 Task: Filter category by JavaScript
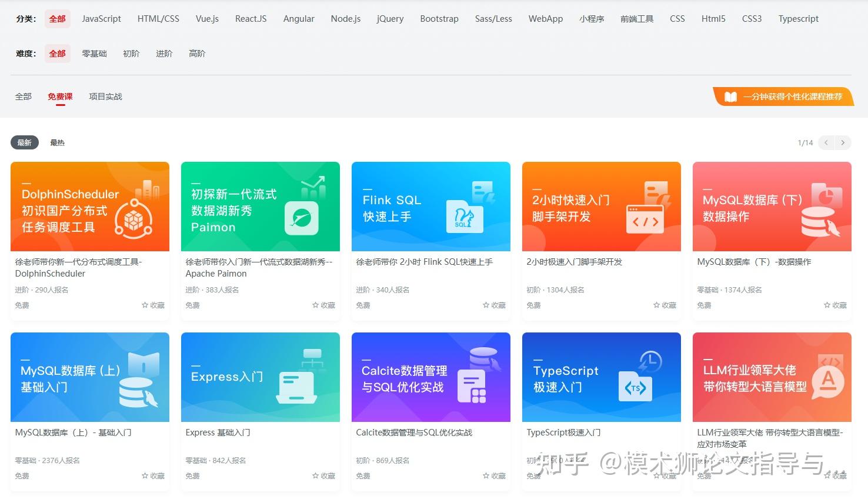pos(102,19)
